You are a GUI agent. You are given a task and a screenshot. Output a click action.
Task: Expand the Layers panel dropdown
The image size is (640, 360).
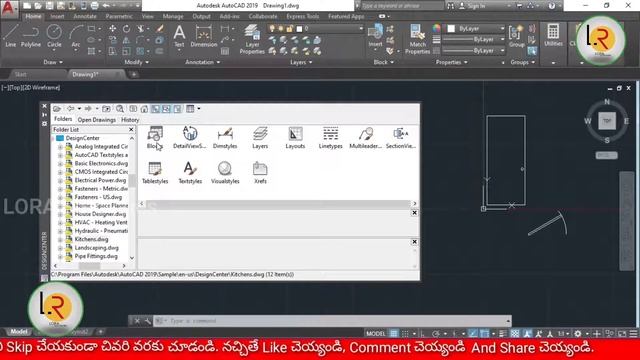click(301, 62)
